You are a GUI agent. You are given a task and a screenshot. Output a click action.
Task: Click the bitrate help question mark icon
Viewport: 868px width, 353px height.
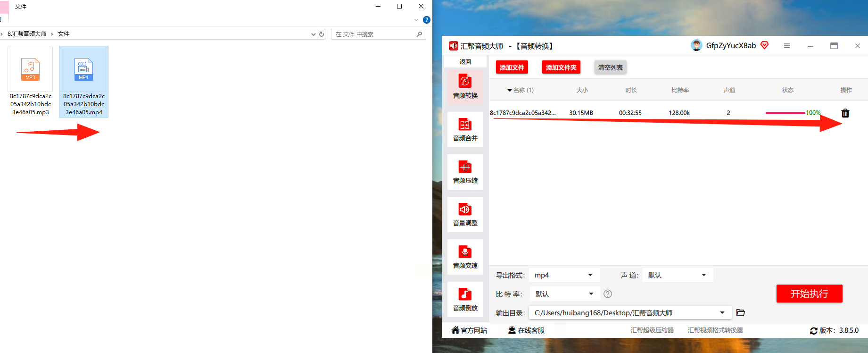click(608, 294)
